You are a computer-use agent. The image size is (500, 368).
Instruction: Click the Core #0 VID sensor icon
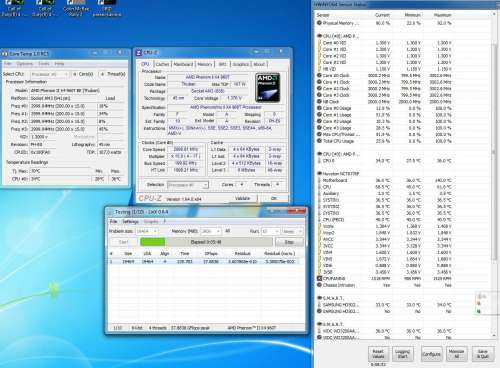click(x=320, y=43)
